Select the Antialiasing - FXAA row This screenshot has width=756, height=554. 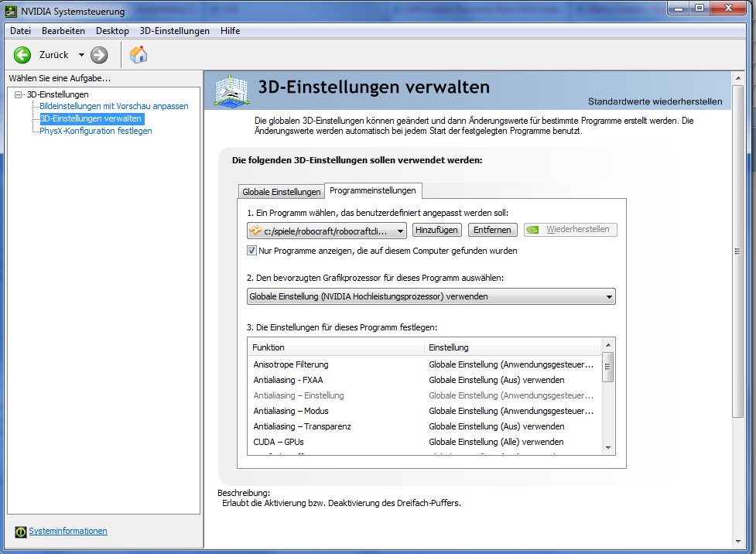click(425, 380)
